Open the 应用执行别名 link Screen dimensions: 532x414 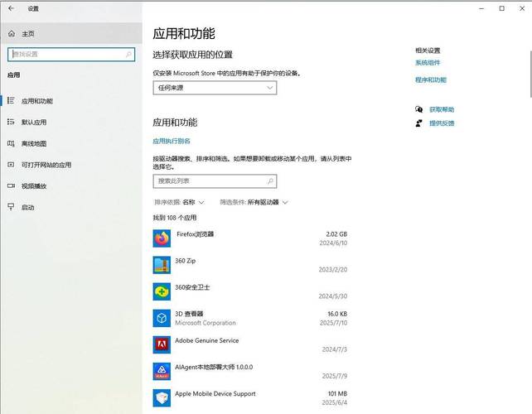coord(172,142)
